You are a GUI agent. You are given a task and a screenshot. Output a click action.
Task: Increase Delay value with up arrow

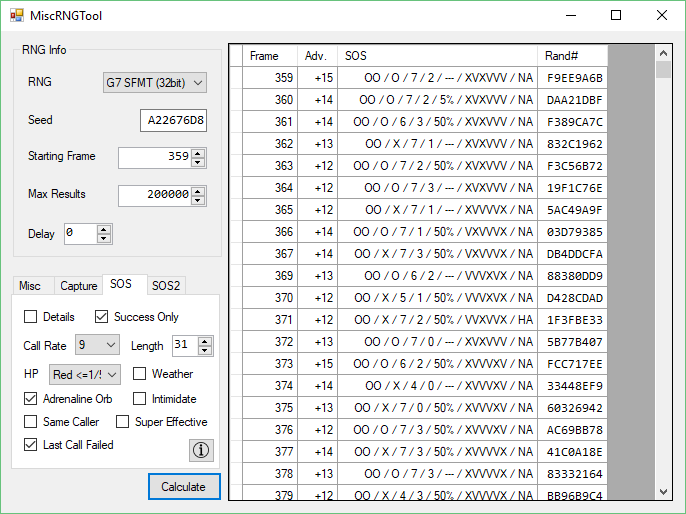(x=104, y=229)
